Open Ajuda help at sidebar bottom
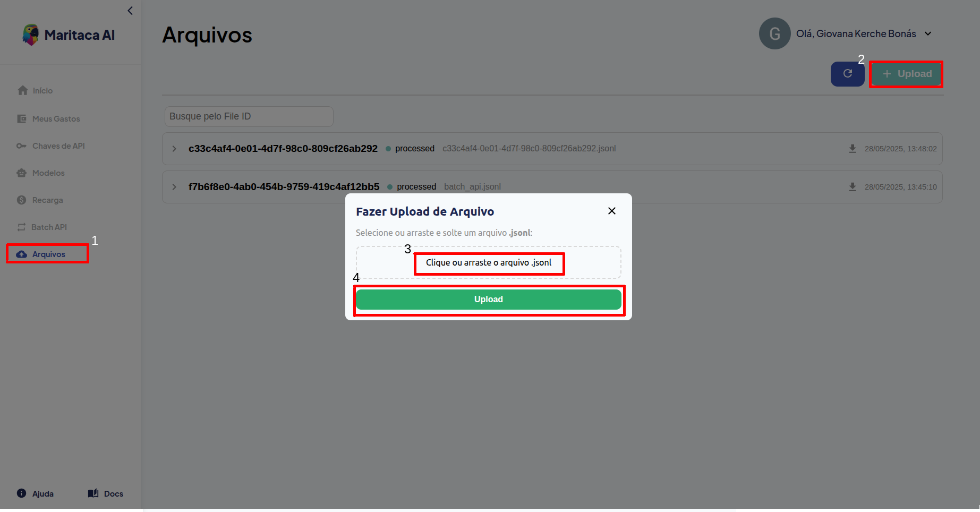The height and width of the screenshot is (512, 980). [36, 493]
